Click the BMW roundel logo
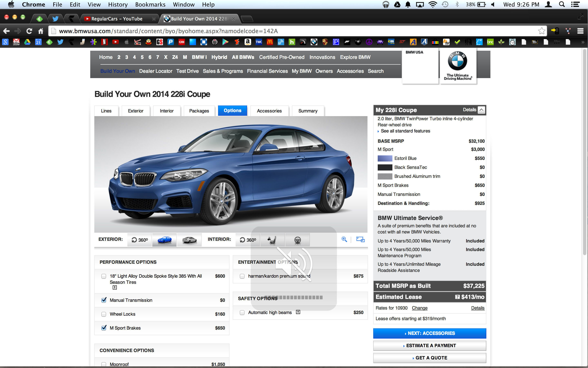The width and height of the screenshot is (588, 368). tap(458, 61)
